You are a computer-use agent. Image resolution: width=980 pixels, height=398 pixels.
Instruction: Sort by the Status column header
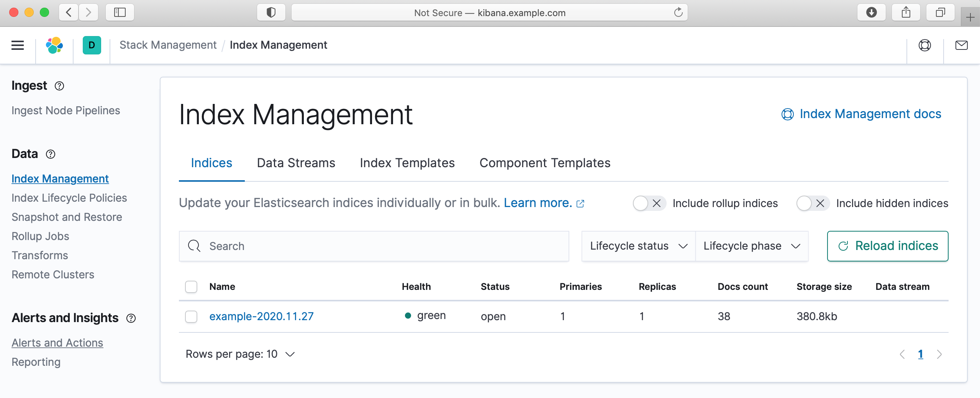[495, 287]
